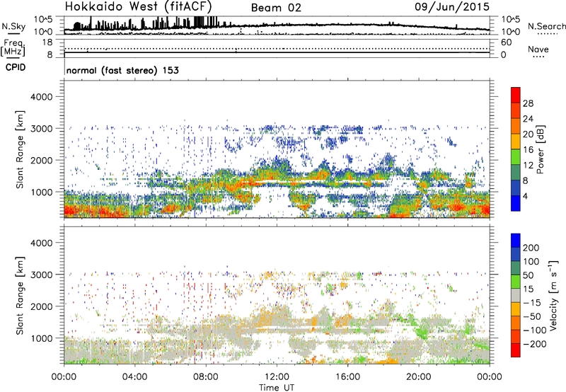
Task: Click '1000' on the velocity panel's range axis
Action: point(41,338)
